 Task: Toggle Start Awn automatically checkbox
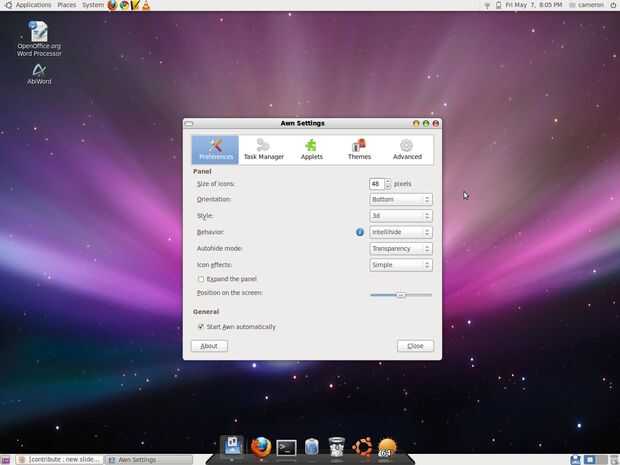click(x=201, y=327)
